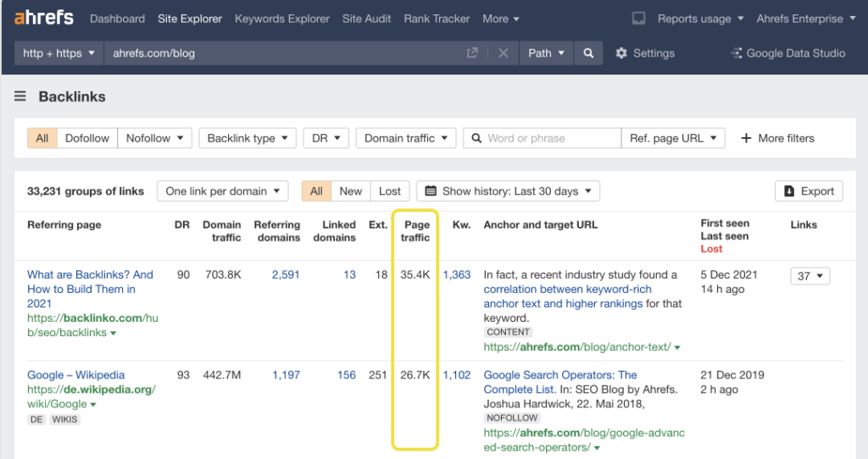Image resolution: width=868 pixels, height=459 pixels.
Task: Click the Export button
Action: click(x=809, y=191)
